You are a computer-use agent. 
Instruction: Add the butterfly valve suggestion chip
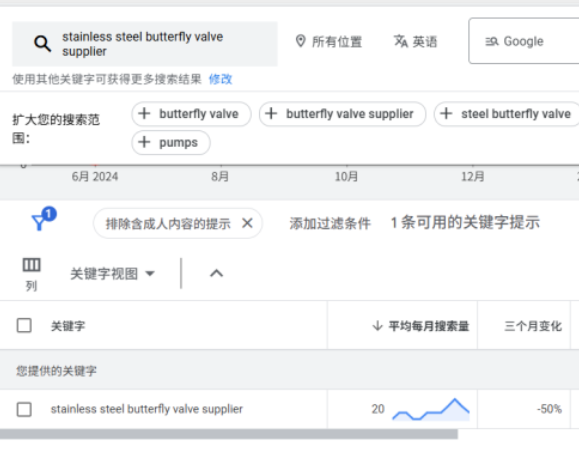pos(191,114)
